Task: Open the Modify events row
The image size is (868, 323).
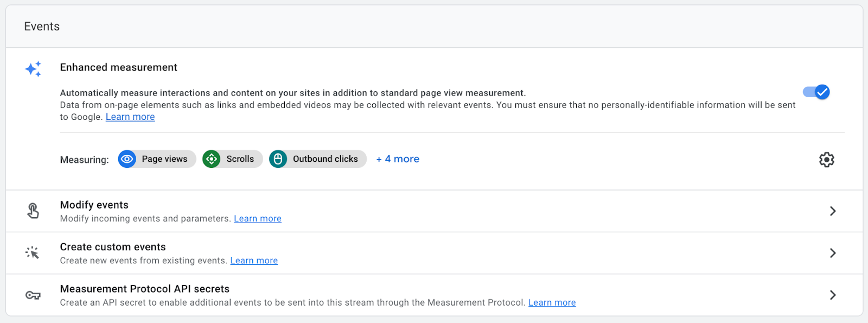Action: 434,211
